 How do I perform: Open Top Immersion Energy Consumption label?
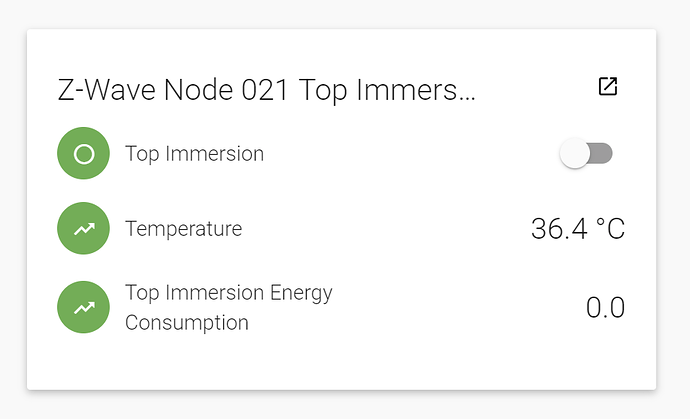coord(228,293)
